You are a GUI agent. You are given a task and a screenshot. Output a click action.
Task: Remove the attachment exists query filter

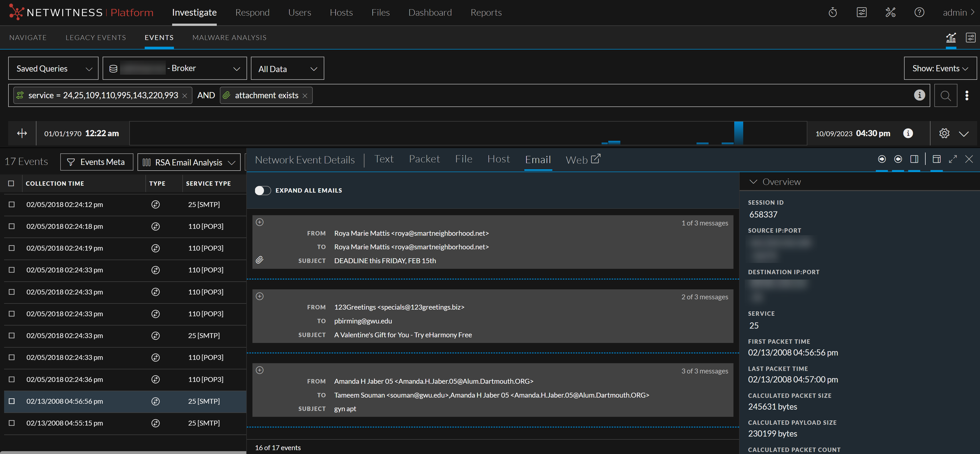[x=305, y=95]
